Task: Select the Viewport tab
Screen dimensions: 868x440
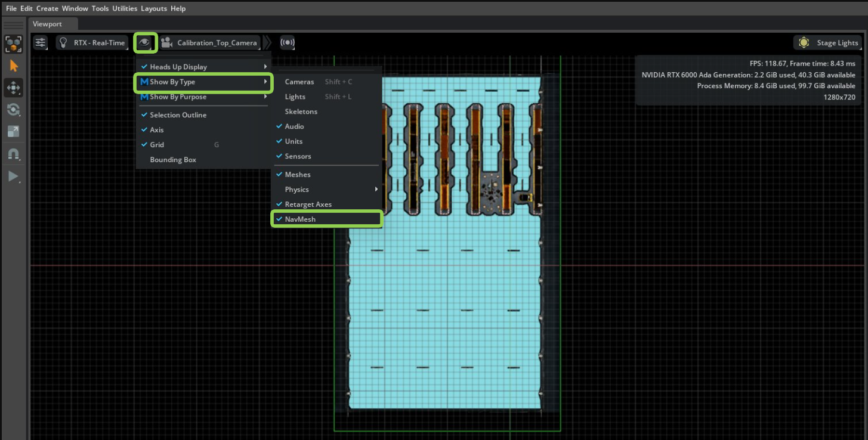Action: pyautogui.click(x=47, y=24)
